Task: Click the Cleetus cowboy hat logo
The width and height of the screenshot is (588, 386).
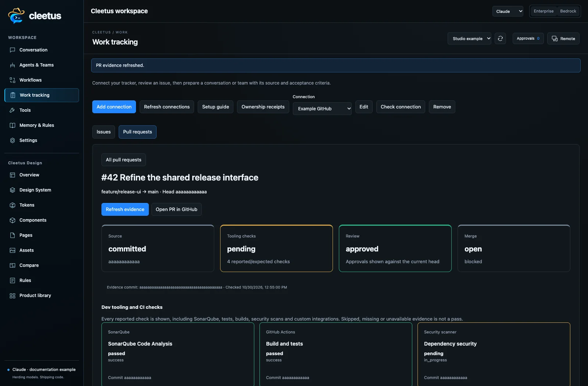Action: pyautogui.click(x=16, y=15)
